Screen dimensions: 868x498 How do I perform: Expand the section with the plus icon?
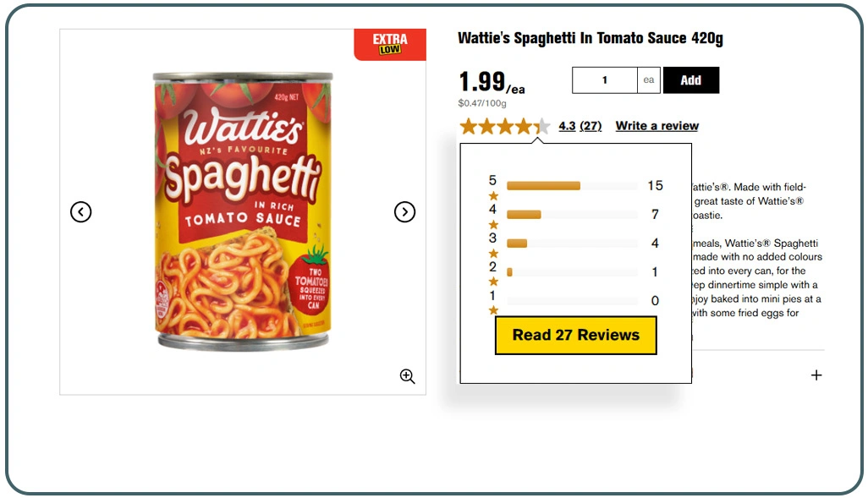[x=816, y=375]
